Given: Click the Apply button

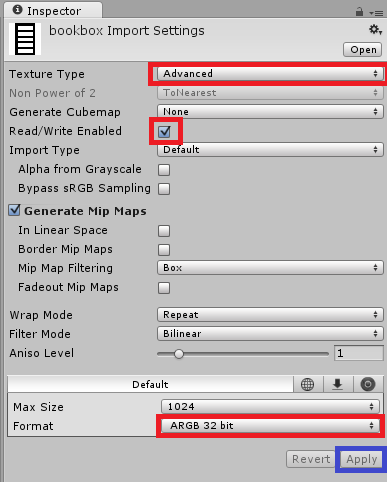Looking at the screenshot, I should 361,459.
